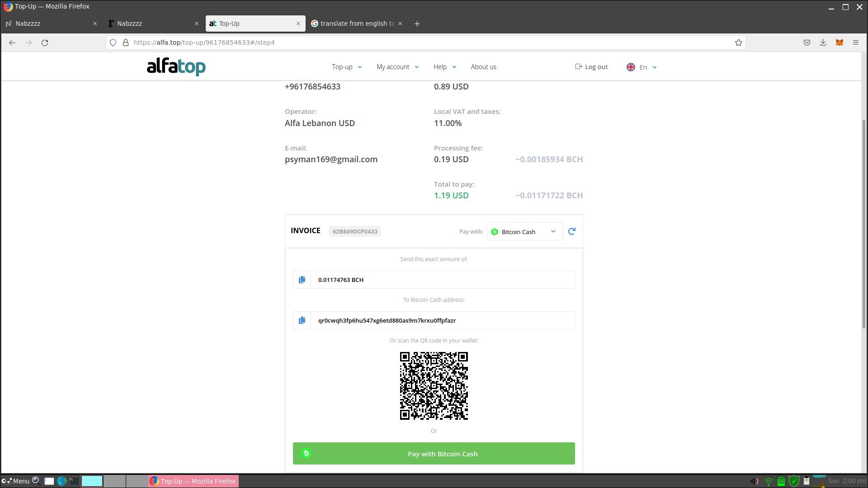The image size is (868, 488).
Task: Switch to the translate from english tab
Action: [357, 23]
